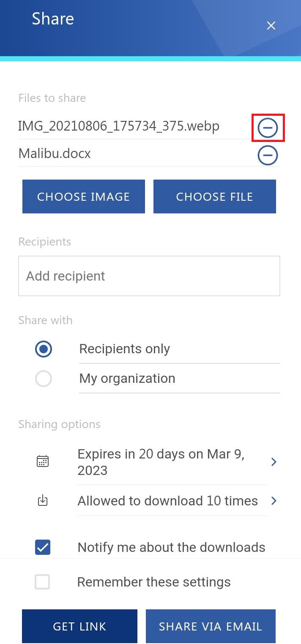This screenshot has height=644, width=301.
Task: Tap the SHARE VIA EMAIL button
Action: pos(211,626)
